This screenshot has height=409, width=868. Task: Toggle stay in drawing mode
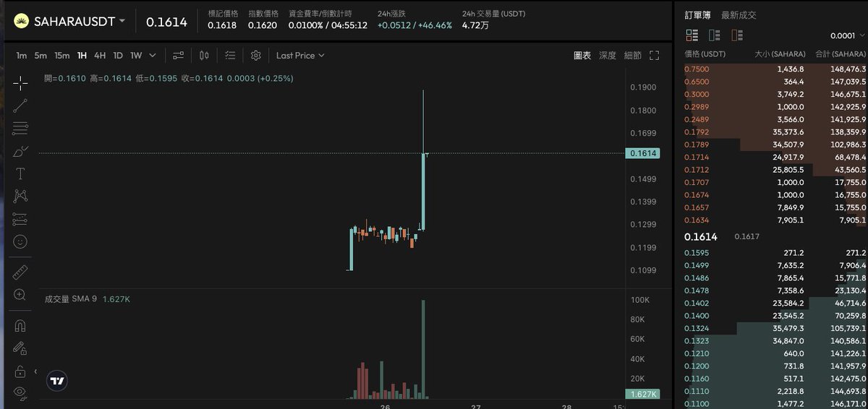[x=20, y=348]
